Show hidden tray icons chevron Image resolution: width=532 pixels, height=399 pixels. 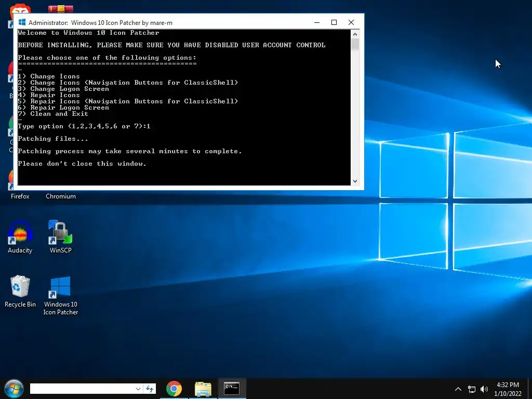(x=458, y=389)
